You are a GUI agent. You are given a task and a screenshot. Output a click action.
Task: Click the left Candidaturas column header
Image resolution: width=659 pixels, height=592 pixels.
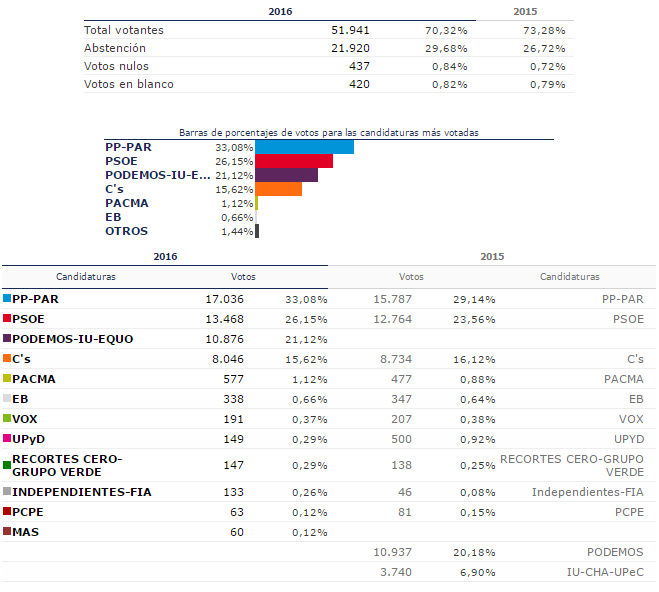(x=86, y=277)
